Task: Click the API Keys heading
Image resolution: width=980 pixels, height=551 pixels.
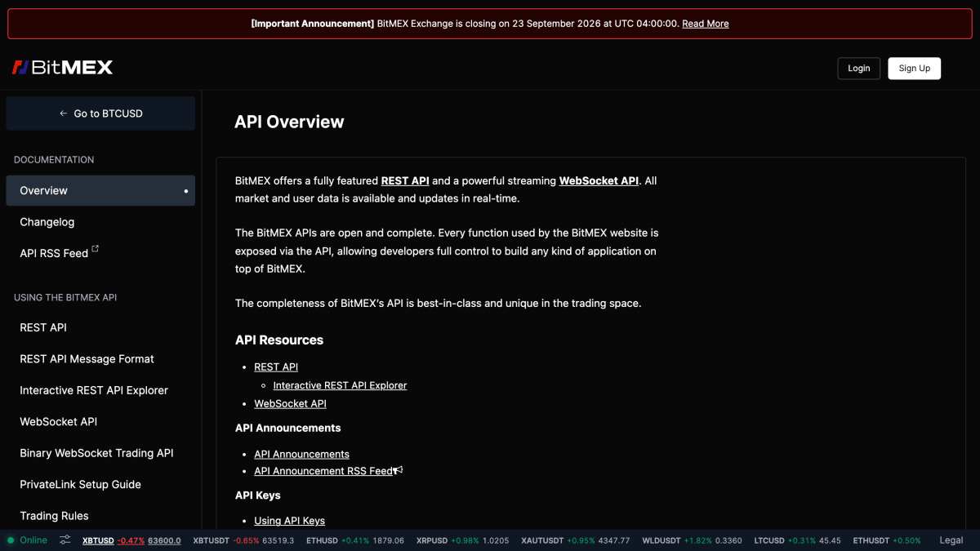Action: pyautogui.click(x=258, y=495)
